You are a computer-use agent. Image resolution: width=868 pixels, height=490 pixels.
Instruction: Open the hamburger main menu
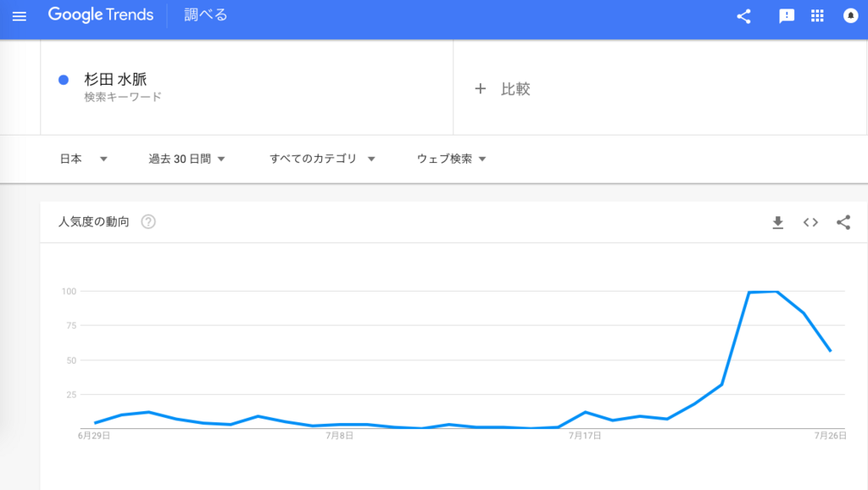[19, 16]
